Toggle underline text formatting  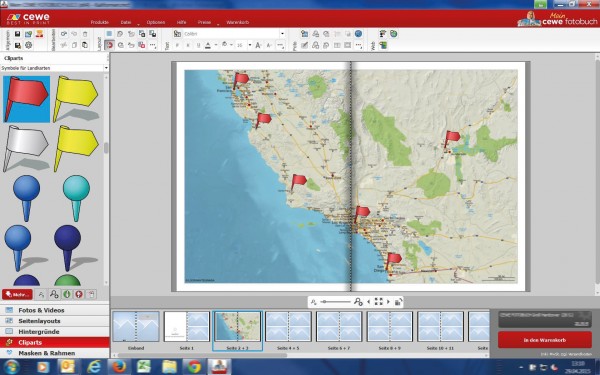[198, 45]
